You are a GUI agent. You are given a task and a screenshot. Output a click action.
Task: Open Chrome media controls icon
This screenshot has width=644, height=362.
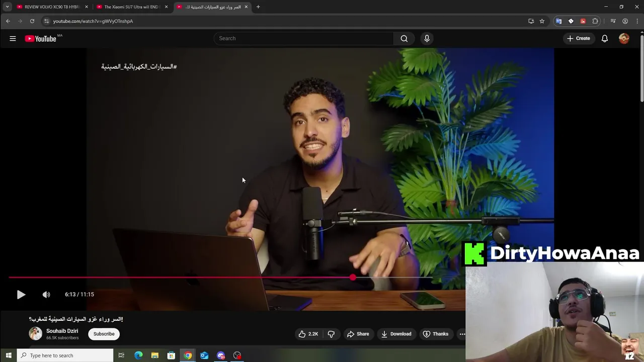coord(613,21)
